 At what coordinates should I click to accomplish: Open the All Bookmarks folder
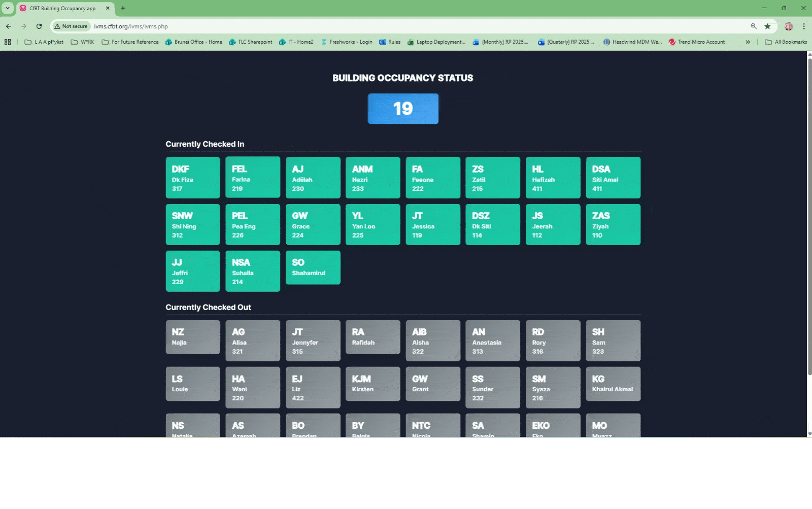click(786, 42)
